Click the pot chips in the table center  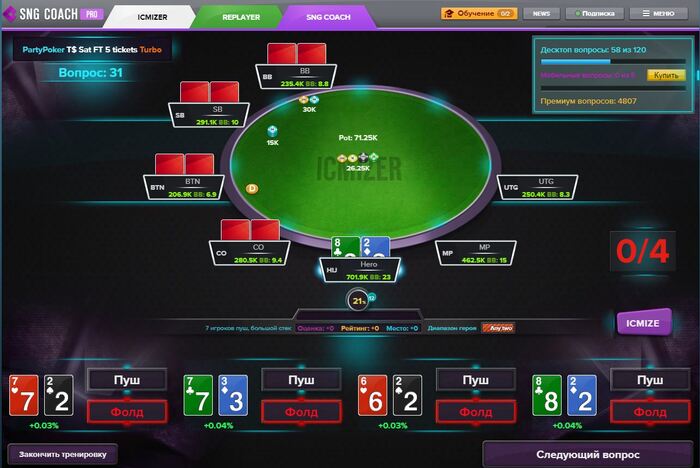click(358, 158)
